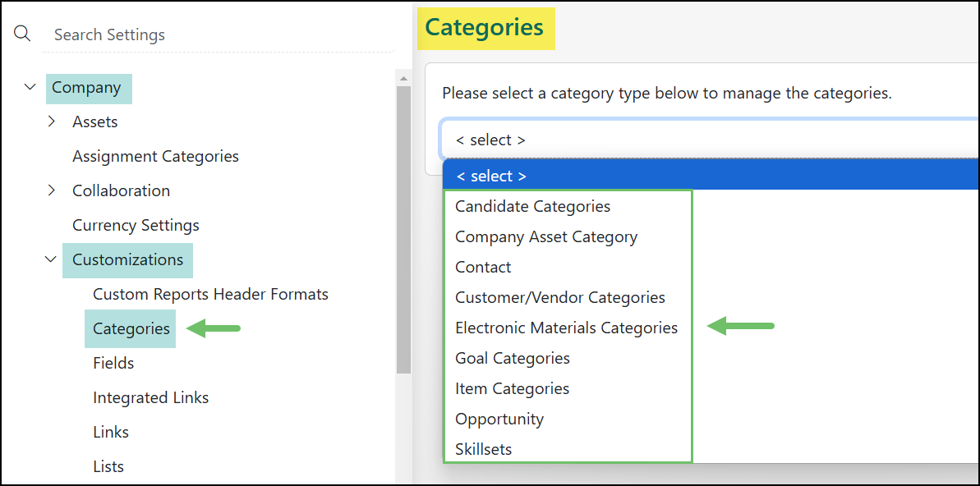Select the Opportunity category type
980x486 pixels.
[499, 419]
